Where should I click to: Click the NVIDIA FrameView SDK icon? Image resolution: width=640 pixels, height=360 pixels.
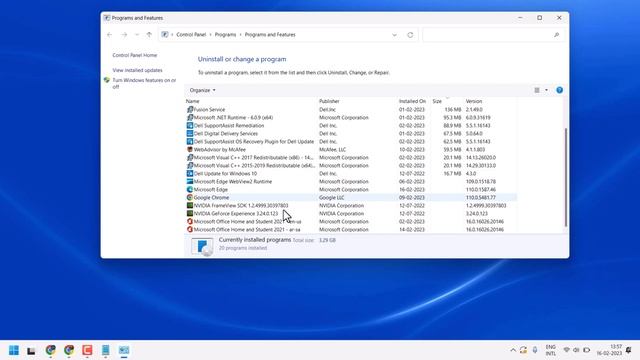click(x=190, y=205)
